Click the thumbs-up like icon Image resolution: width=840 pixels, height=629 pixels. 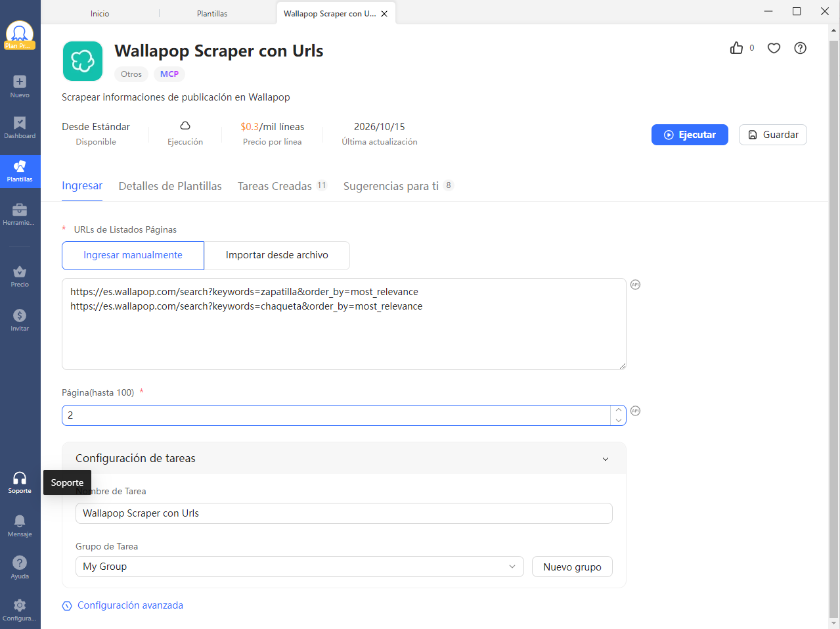coord(736,48)
